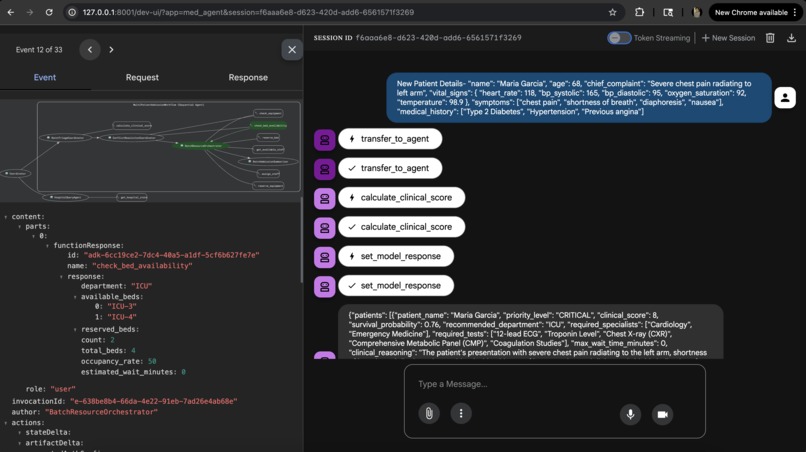
Task: Click the event panel scrollbar
Action: (301, 241)
